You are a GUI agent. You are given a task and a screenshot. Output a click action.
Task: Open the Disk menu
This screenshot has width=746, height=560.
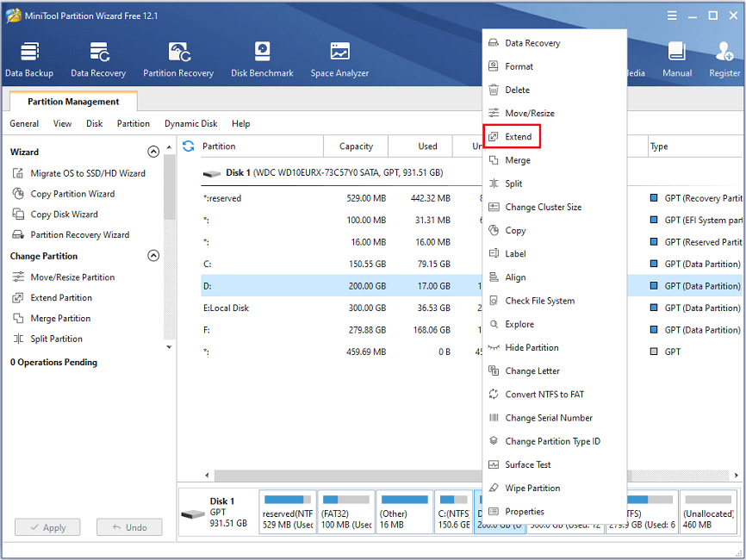pos(94,124)
